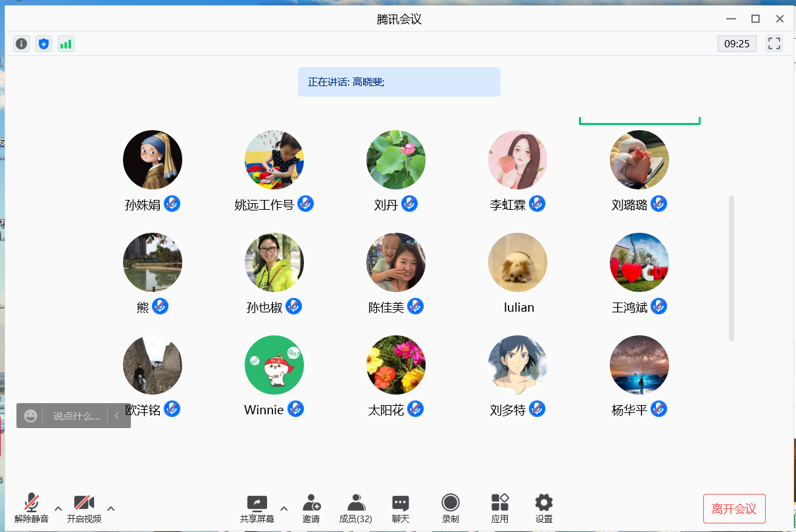796x532 pixels.
Task: Turn on camera with 开启视频
Action: tap(84, 508)
